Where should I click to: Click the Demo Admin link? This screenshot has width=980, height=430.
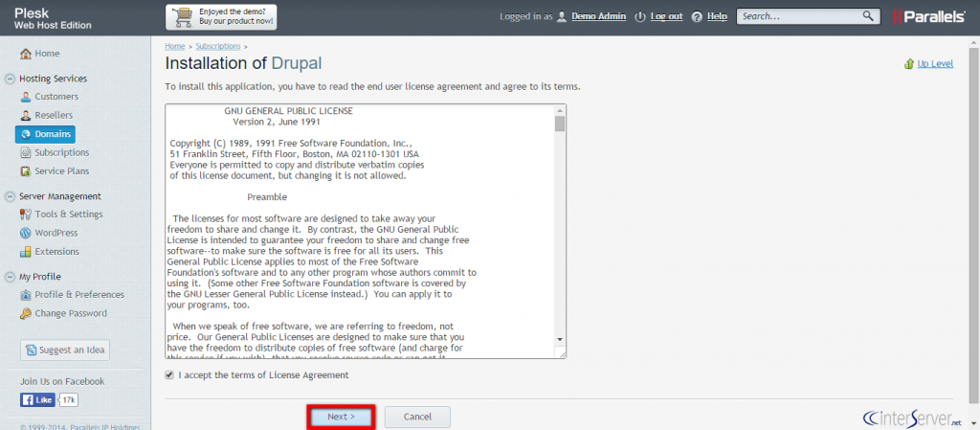point(599,17)
